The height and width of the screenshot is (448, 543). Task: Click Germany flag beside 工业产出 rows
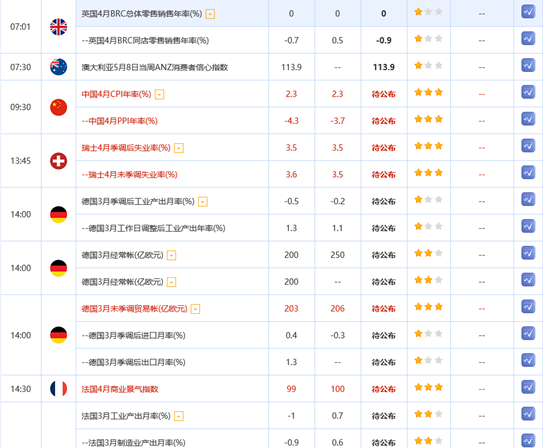tap(59, 215)
